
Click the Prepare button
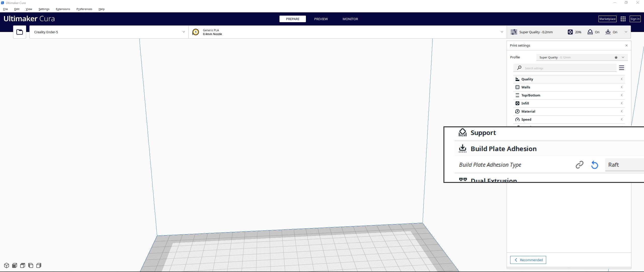click(x=292, y=19)
